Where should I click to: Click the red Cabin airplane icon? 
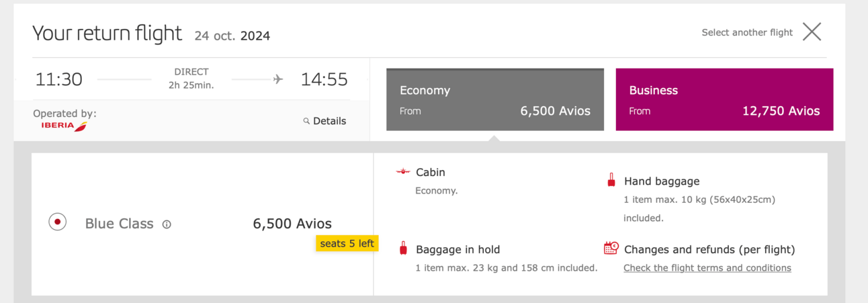[403, 172]
